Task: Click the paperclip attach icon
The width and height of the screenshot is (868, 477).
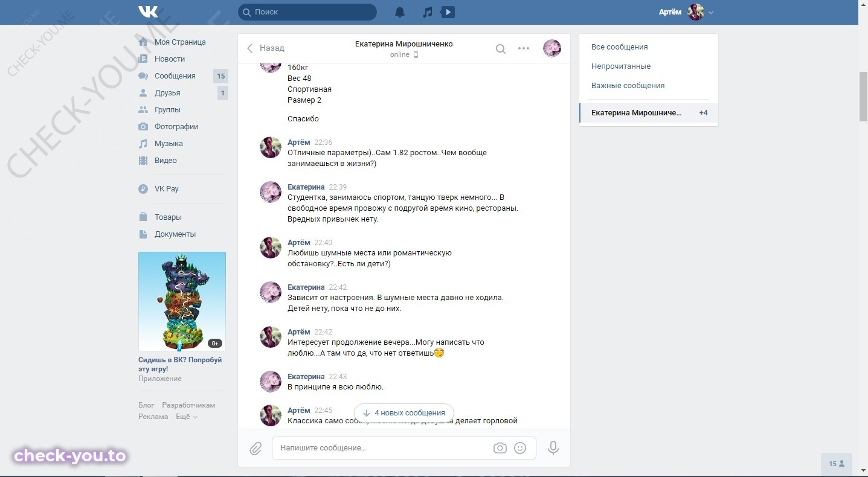Action: [x=256, y=449]
